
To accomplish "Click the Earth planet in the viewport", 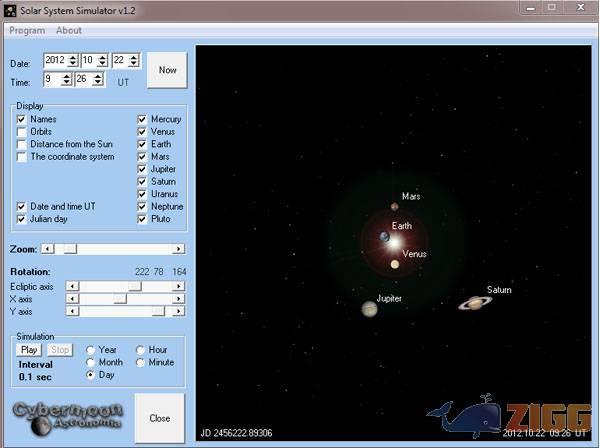I will (x=384, y=237).
